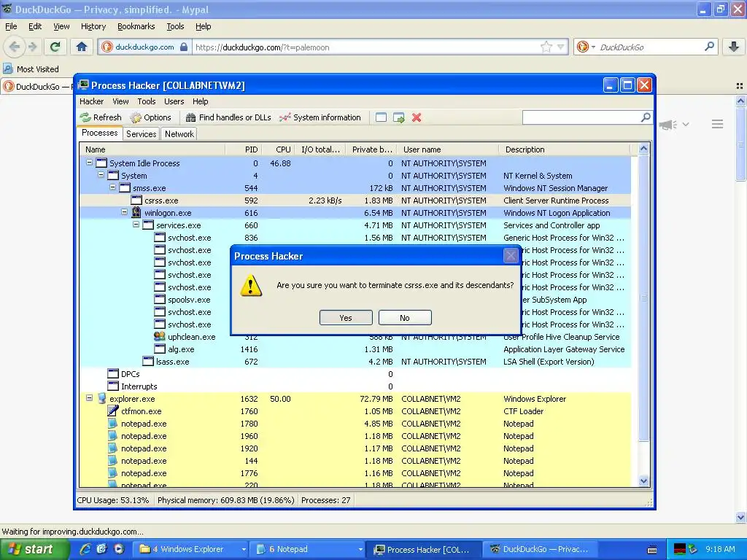This screenshot has height=560, width=747.
Task: Open the address bar history dropdown
Action: 561,47
